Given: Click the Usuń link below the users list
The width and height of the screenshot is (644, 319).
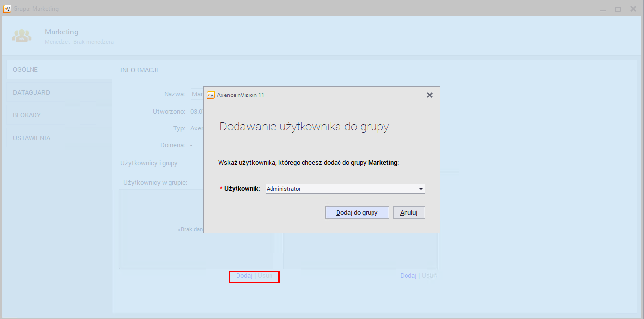Looking at the screenshot, I should [265, 276].
